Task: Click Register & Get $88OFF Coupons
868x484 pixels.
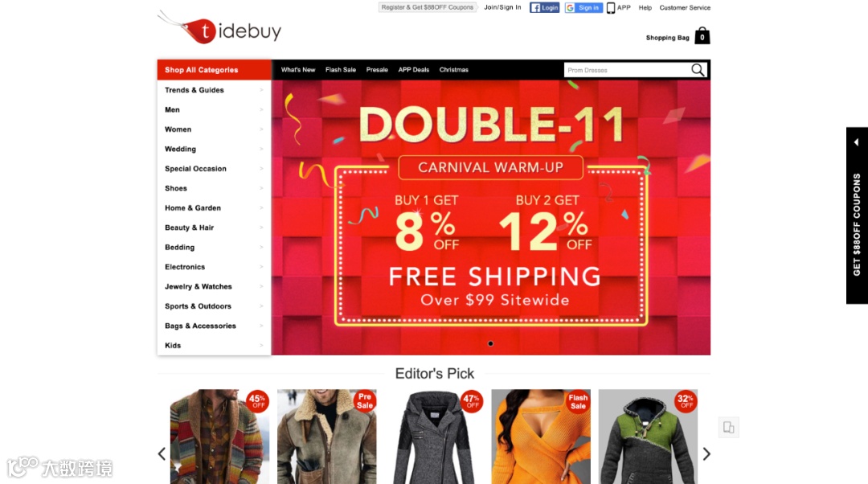Action: pyautogui.click(x=428, y=7)
